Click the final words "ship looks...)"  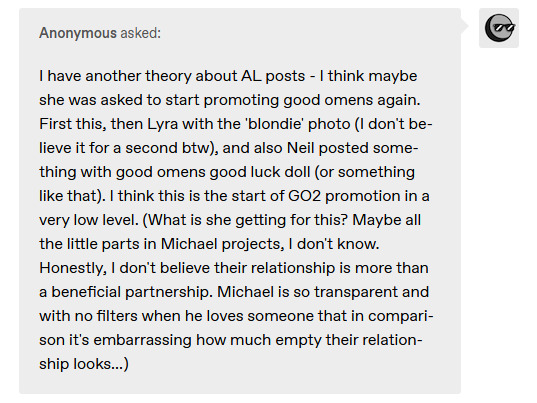coord(84,364)
